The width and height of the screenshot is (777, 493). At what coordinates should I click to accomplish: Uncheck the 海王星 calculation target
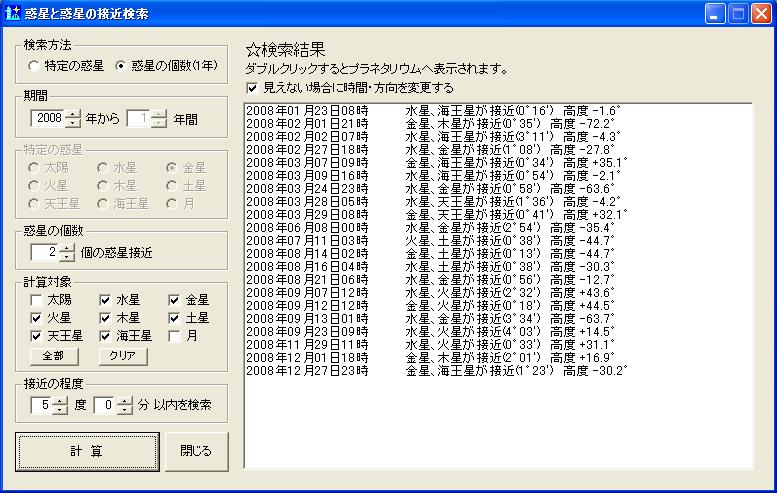[105, 336]
